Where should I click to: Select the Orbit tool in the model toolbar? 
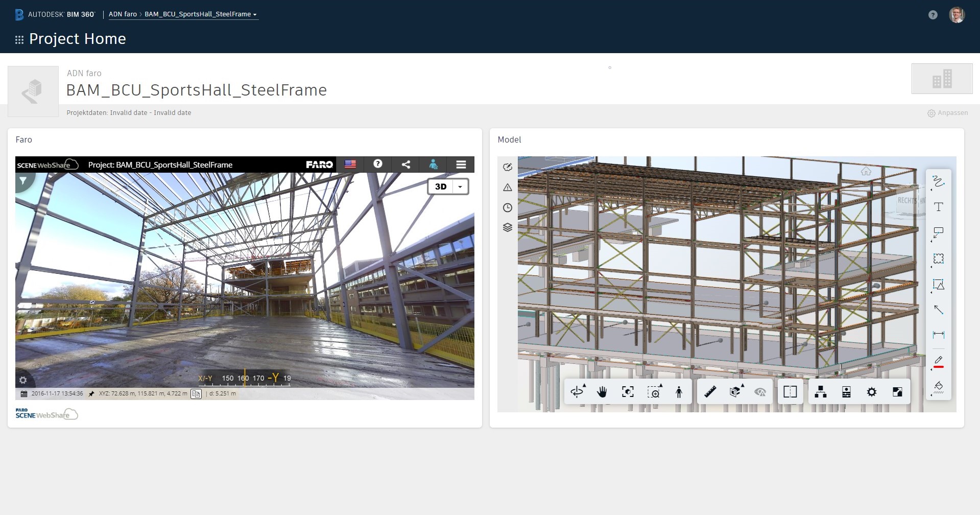point(577,392)
